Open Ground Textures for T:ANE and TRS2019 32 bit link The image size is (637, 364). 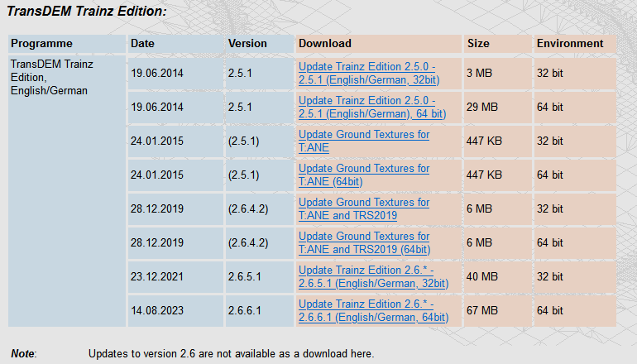[364, 208]
